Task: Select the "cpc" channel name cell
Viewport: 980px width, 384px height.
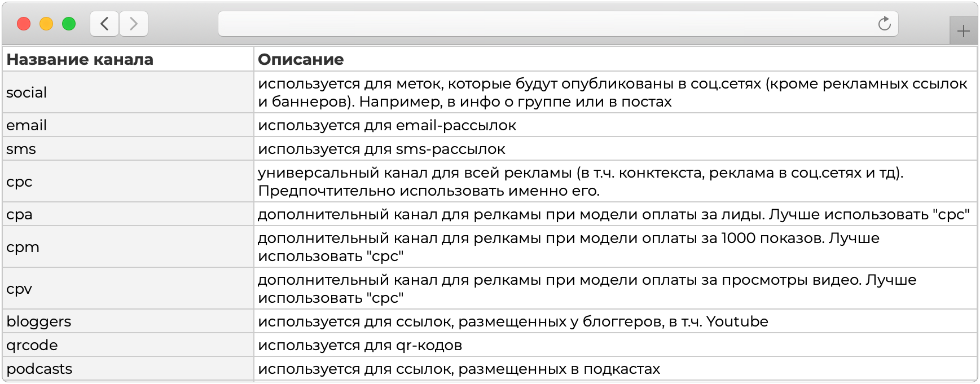Action: (20, 182)
